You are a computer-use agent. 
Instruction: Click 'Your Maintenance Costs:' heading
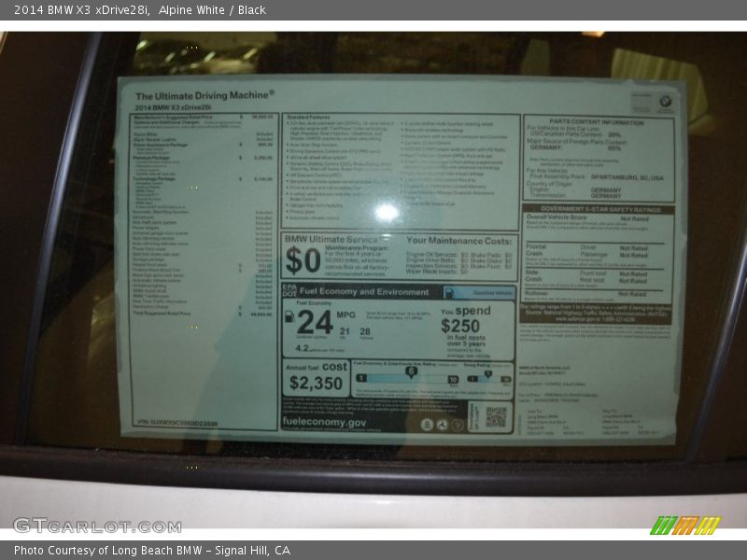click(458, 241)
